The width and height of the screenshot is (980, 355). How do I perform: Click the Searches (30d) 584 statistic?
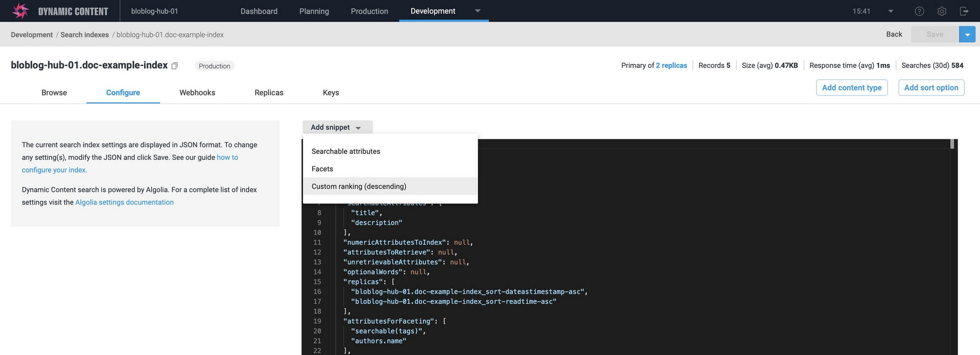tap(932, 66)
